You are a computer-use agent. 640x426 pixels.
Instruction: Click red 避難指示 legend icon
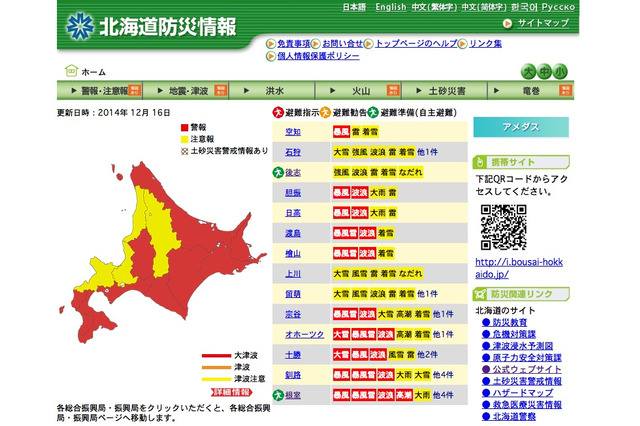tap(278, 112)
